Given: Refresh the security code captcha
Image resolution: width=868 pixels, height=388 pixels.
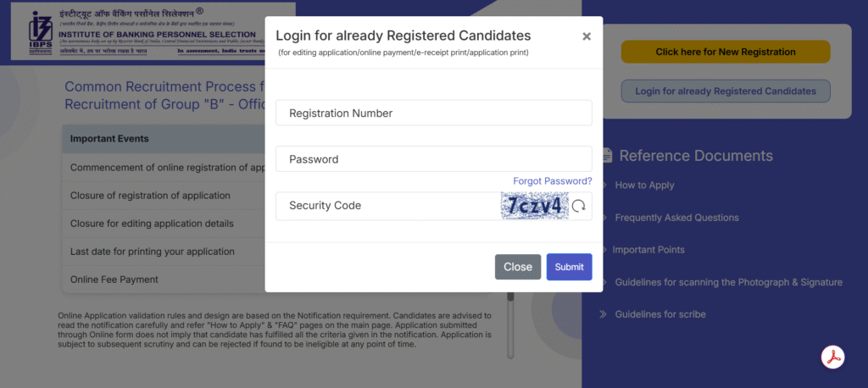Looking at the screenshot, I should point(579,206).
